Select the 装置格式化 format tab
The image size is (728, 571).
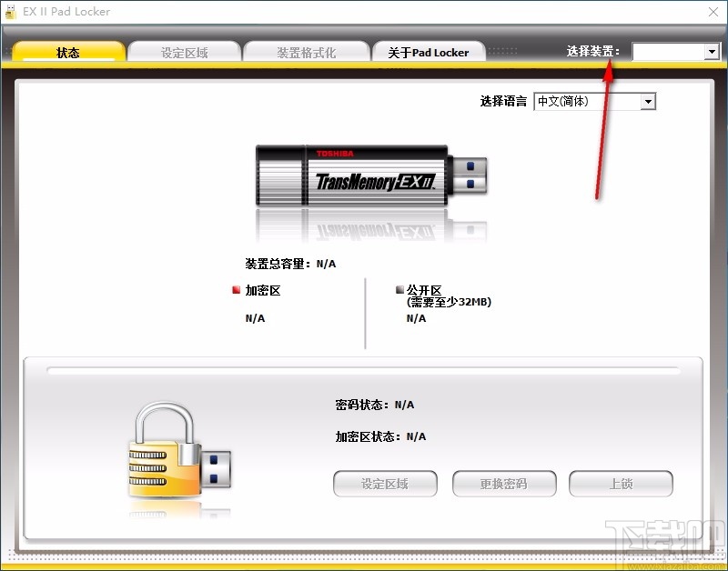click(307, 52)
